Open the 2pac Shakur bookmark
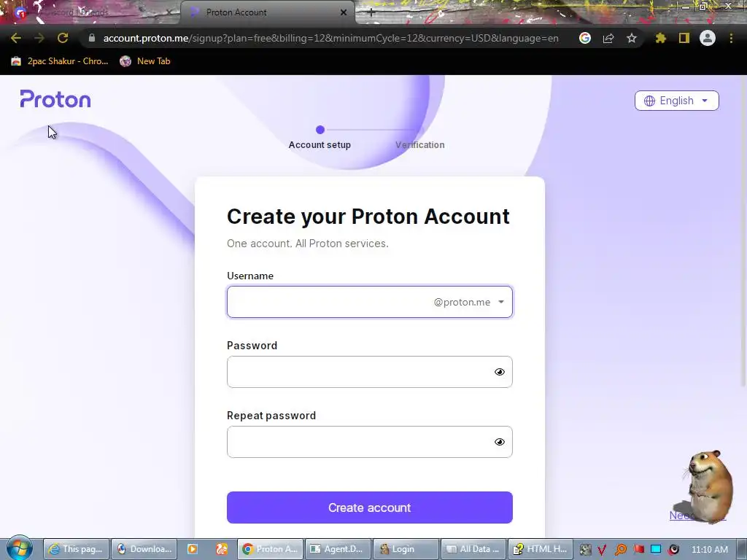 pyautogui.click(x=60, y=61)
